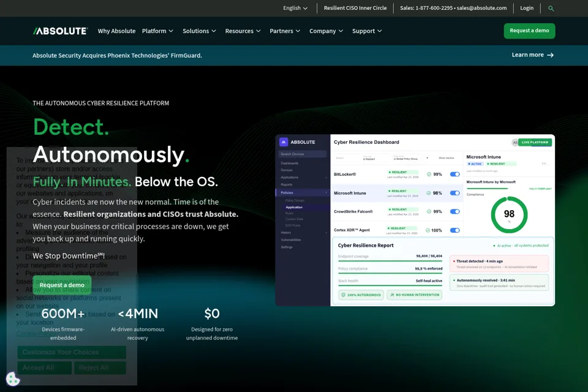Screen dimensions: 588x392
Task: Toggle the Cortex XDR Agent switch
Action: pyautogui.click(x=455, y=230)
